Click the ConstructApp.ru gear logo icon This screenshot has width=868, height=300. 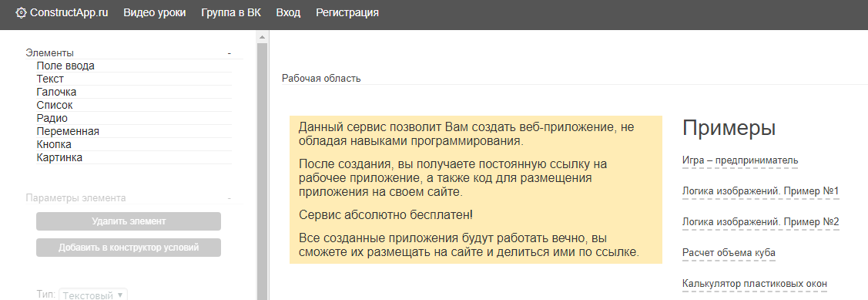coord(21,13)
